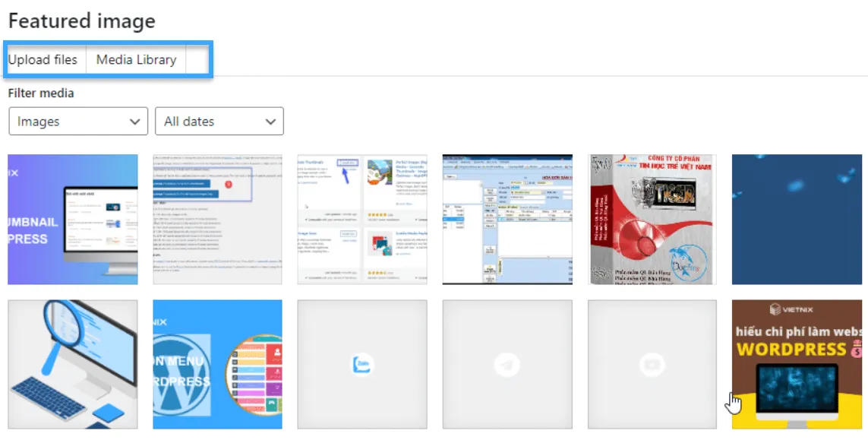Click the Filter media label
Image resolution: width=868 pixels, height=440 pixels.
click(x=41, y=93)
